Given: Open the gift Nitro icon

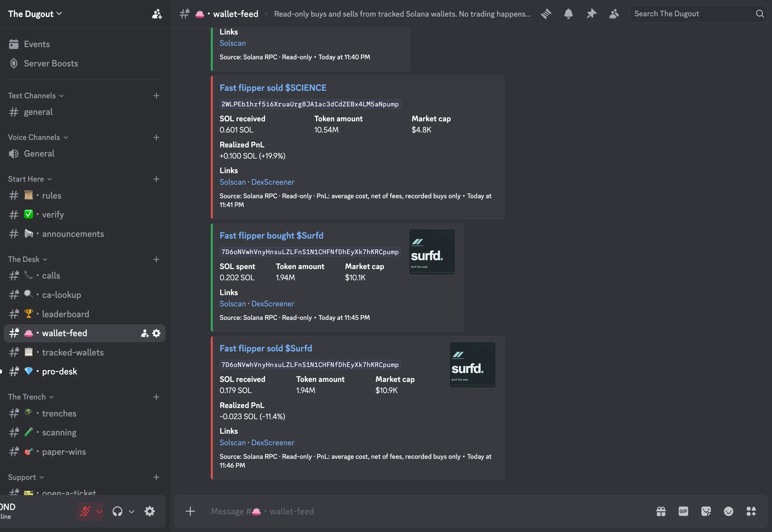Looking at the screenshot, I should click(x=661, y=511).
